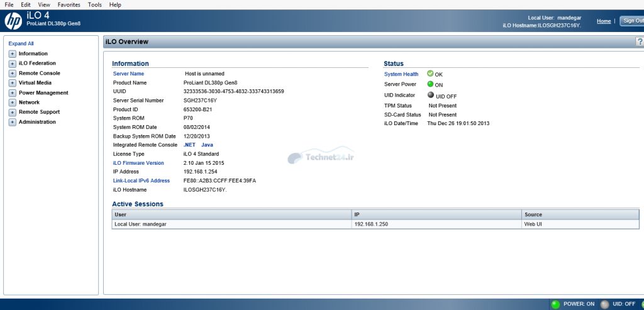Launch the .NET integrated remote console
The width and height of the screenshot is (644, 310).
coord(189,145)
